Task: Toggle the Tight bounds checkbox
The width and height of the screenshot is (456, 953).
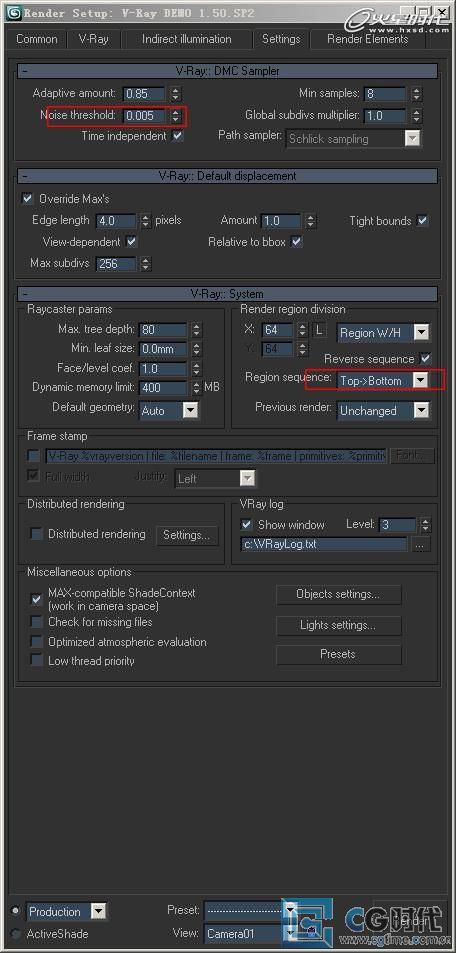Action: pos(423,221)
